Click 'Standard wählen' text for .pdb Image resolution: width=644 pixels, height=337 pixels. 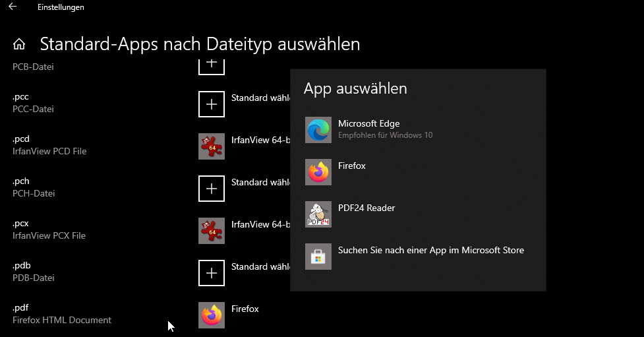261,266
